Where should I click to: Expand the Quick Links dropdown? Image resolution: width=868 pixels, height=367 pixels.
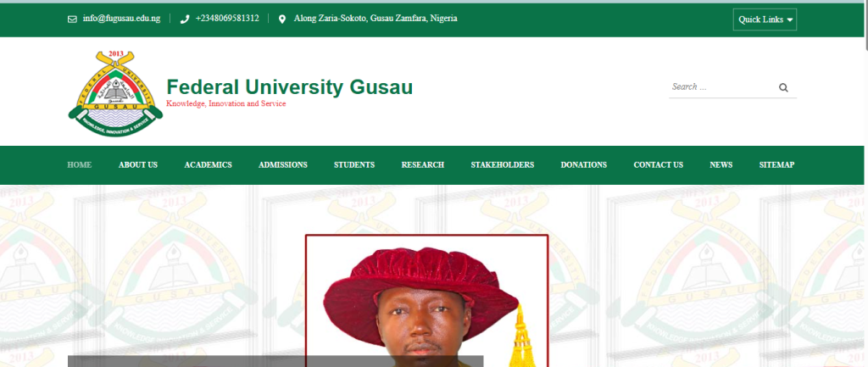click(765, 19)
